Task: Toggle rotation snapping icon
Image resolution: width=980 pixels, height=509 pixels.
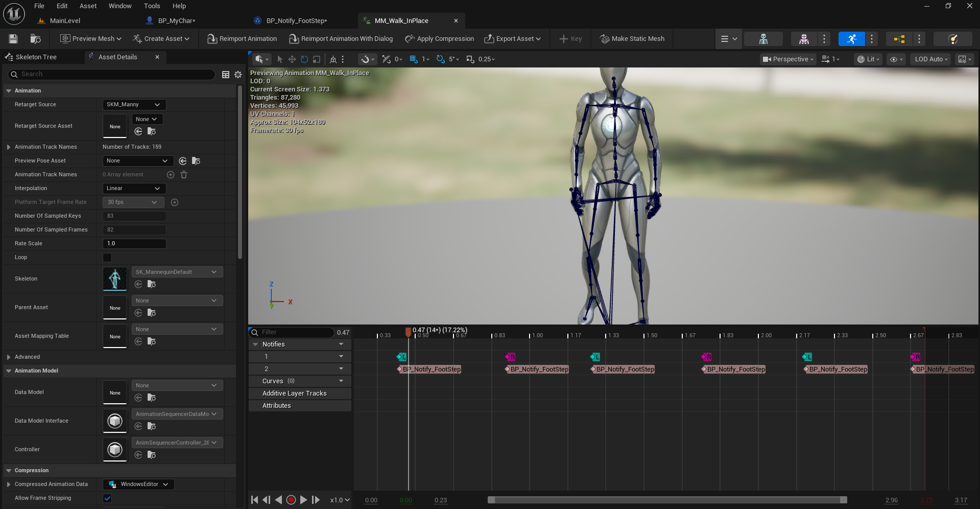Action: click(x=441, y=59)
